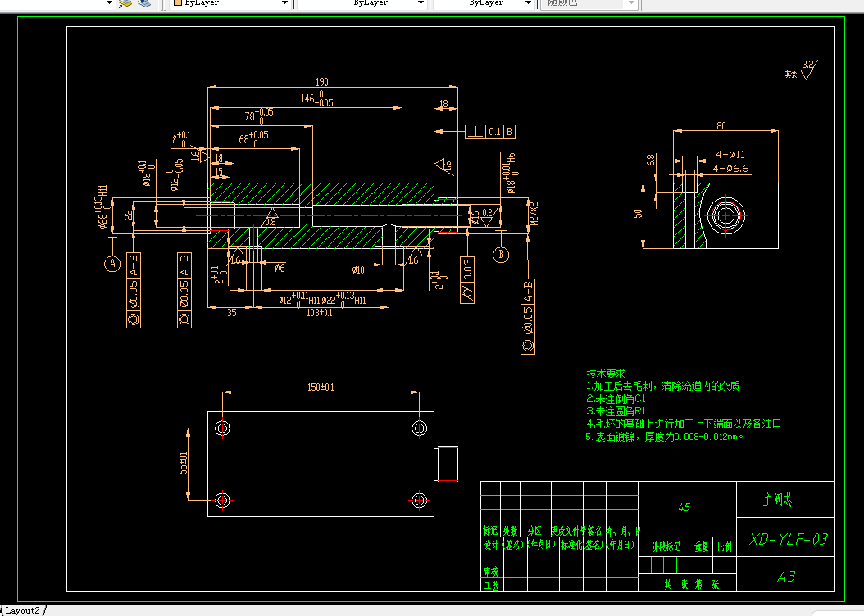Image resolution: width=864 pixels, height=616 pixels.
Task: Select the 50 height dimension
Action: (x=638, y=214)
